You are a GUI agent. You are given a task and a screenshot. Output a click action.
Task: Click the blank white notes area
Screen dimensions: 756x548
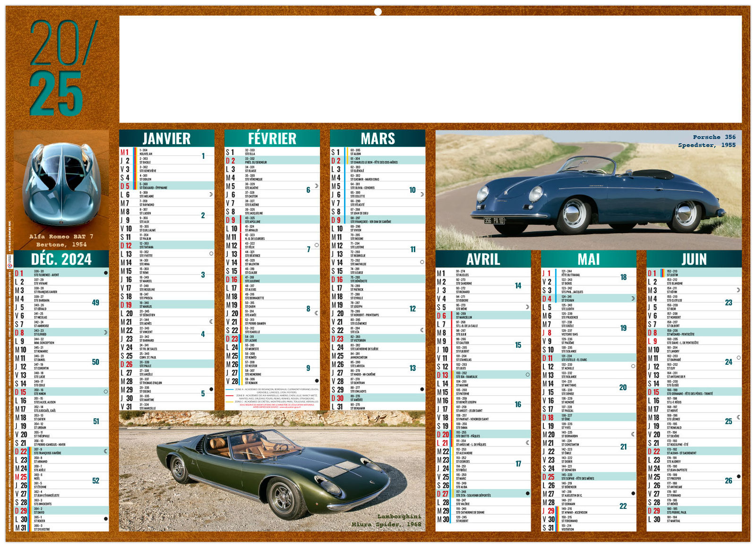[430, 69]
